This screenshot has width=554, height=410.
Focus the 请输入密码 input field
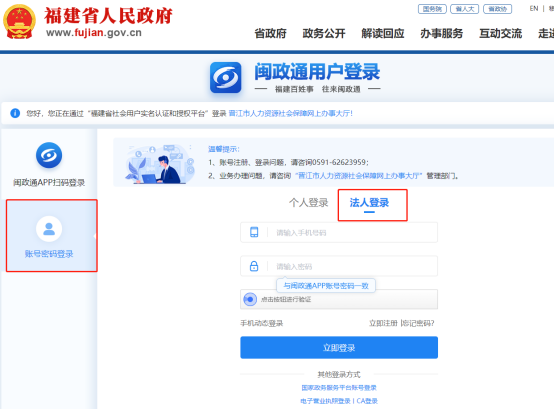click(x=339, y=266)
